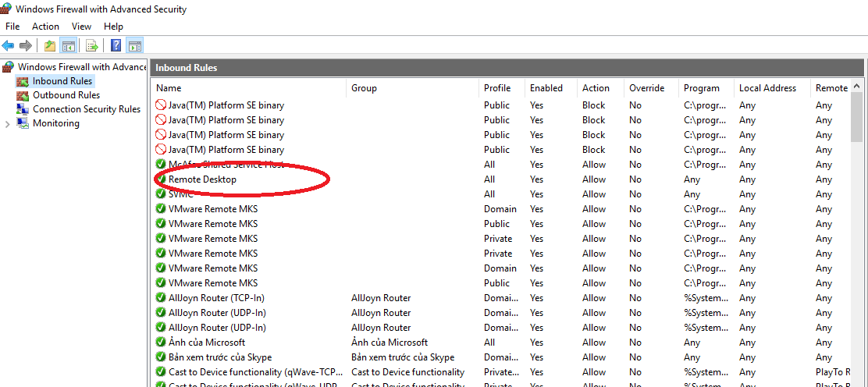Click the Monitoring node monitor icon
Image resolution: width=868 pixels, height=387 pixels.
coord(23,123)
